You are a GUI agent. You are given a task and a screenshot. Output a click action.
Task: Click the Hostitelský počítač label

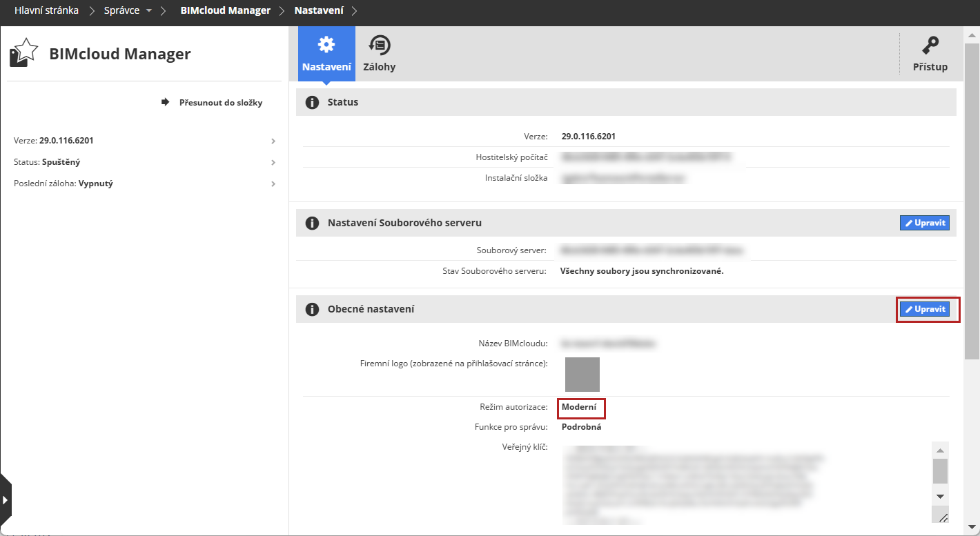tap(511, 157)
